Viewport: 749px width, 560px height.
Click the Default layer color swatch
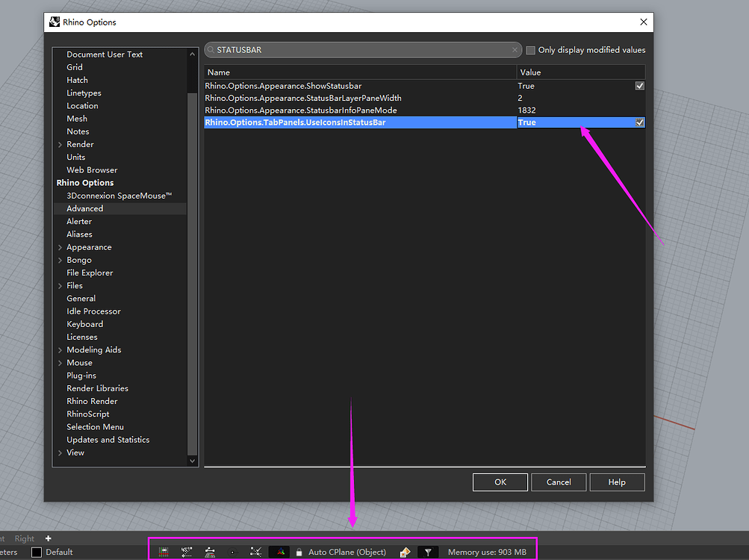[x=36, y=553]
